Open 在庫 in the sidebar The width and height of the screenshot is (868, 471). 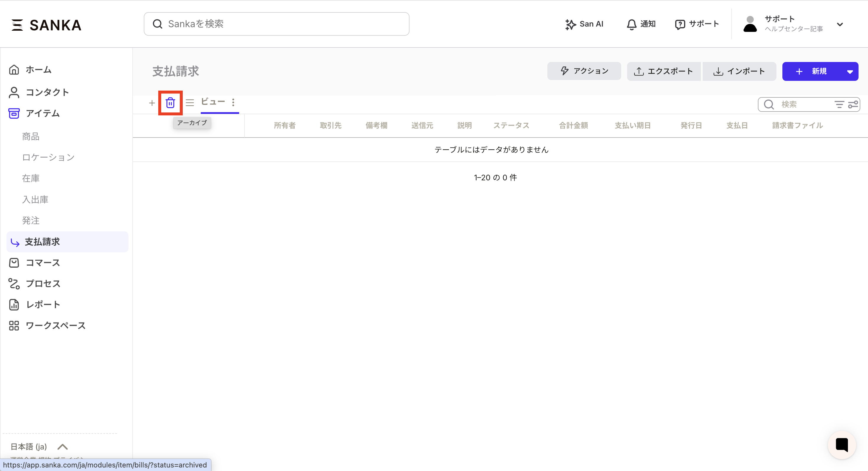tap(31, 178)
